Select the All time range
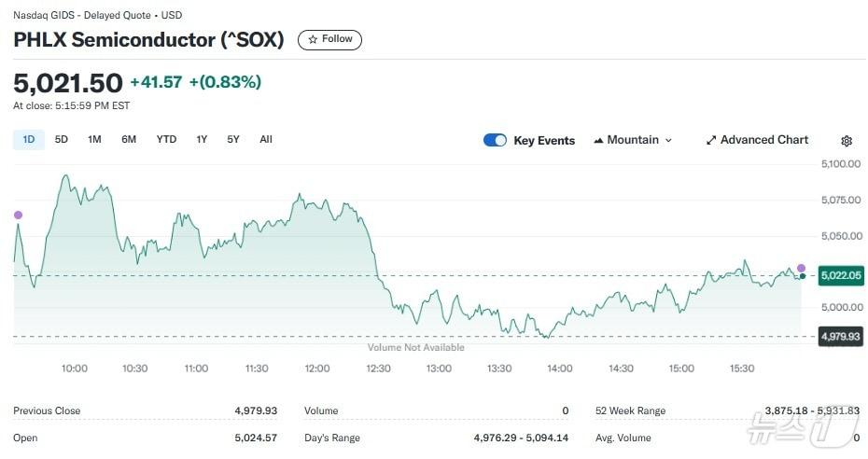This screenshot has height=459, width=868. coord(266,140)
